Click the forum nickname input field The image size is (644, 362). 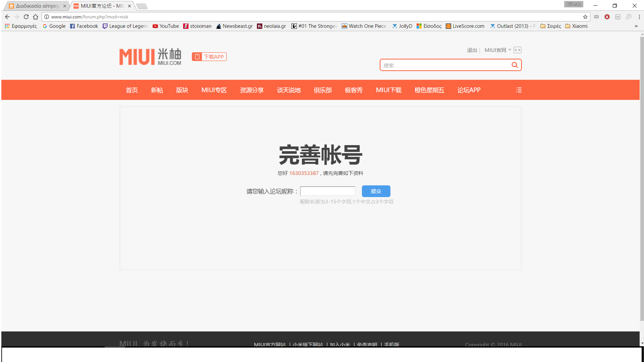pyautogui.click(x=327, y=191)
